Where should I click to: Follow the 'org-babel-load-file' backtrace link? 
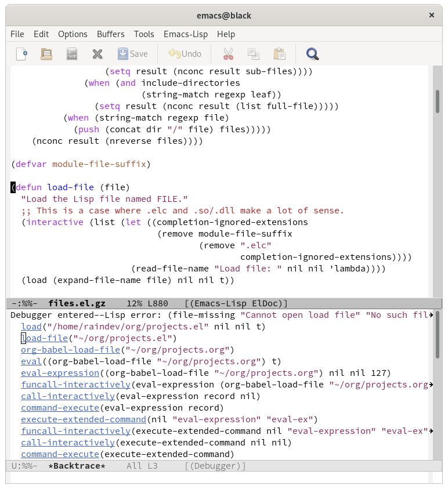pyautogui.click(x=70, y=350)
